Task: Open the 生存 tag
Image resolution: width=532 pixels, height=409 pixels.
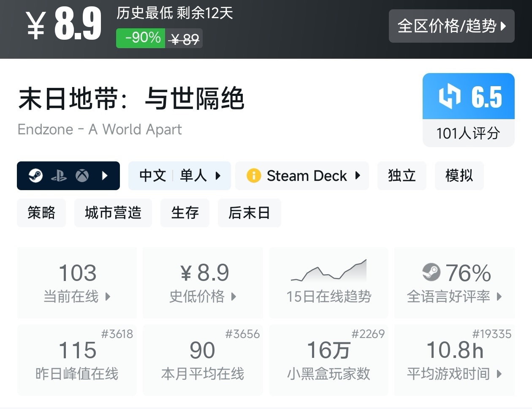Action: [185, 213]
